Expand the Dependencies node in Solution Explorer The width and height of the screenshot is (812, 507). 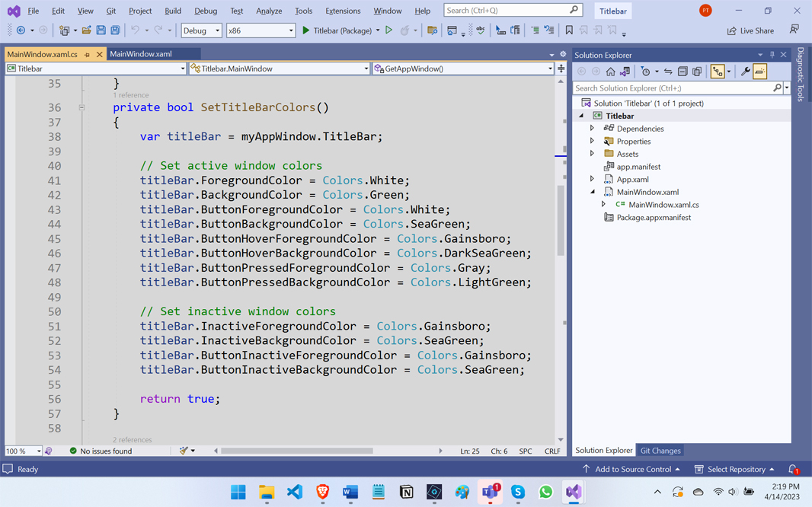click(x=592, y=129)
